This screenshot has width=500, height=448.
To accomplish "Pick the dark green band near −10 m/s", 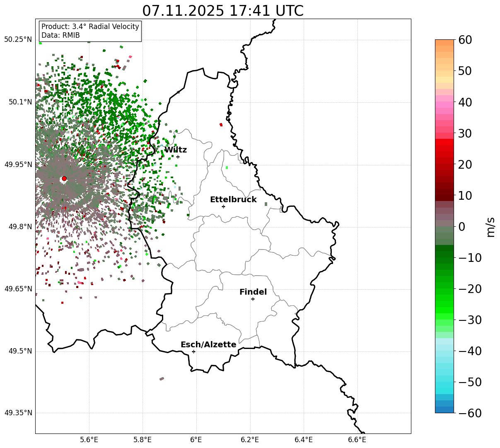I will 444,254.
